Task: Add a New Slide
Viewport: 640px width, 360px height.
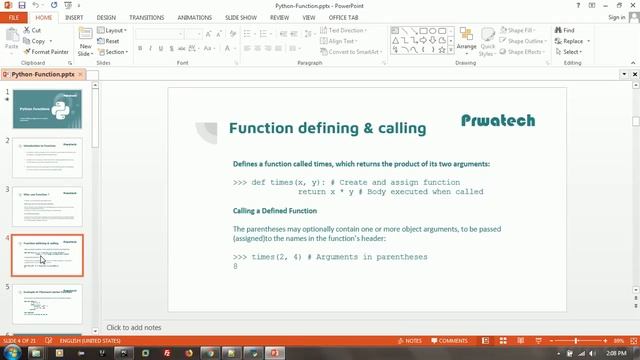Action: pos(85,42)
